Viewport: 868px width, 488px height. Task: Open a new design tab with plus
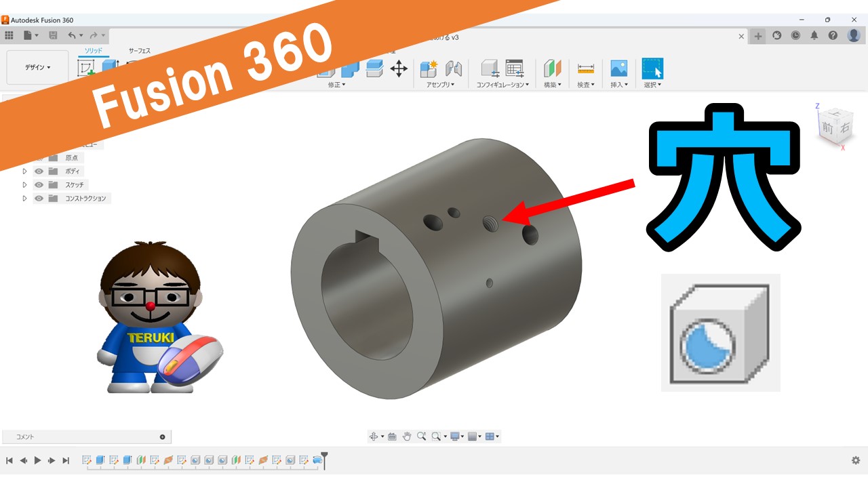pyautogui.click(x=758, y=36)
